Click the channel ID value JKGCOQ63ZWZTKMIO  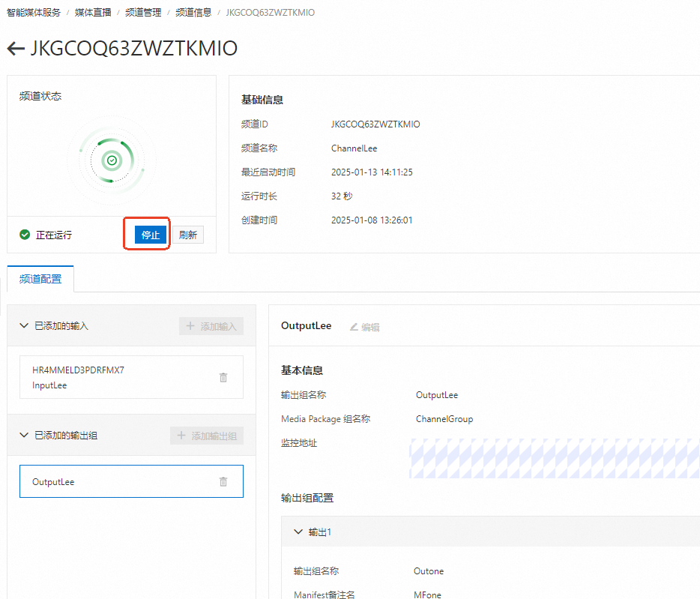click(x=375, y=124)
